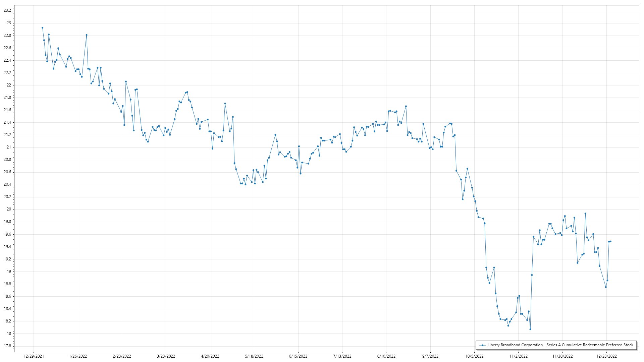Click the 5/18/2022 x-axis date label

pyautogui.click(x=254, y=356)
